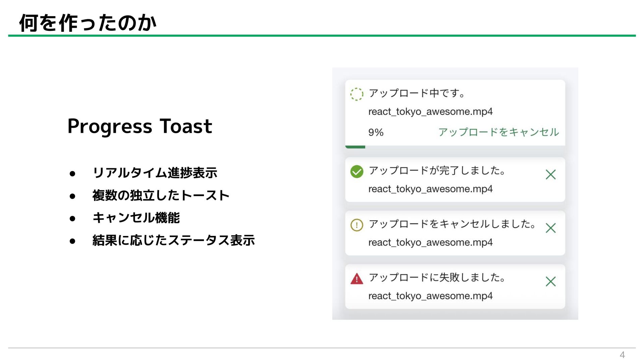Click the 9% progress percentage text
644x362 pixels.
click(x=376, y=132)
